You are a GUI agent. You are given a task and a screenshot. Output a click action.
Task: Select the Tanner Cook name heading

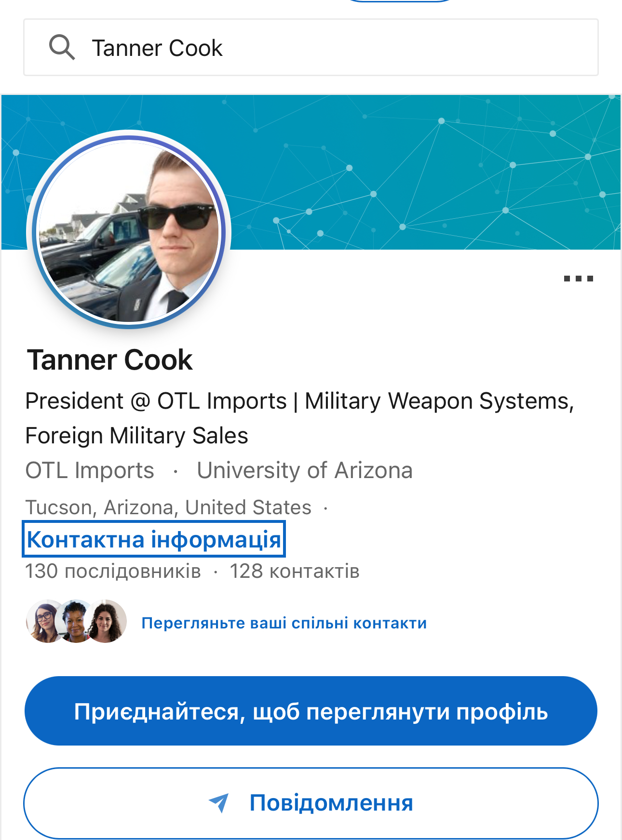[x=110, y=360]
